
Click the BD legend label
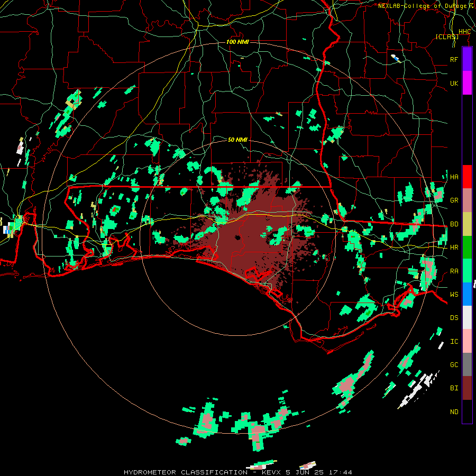tap(454, 224)
